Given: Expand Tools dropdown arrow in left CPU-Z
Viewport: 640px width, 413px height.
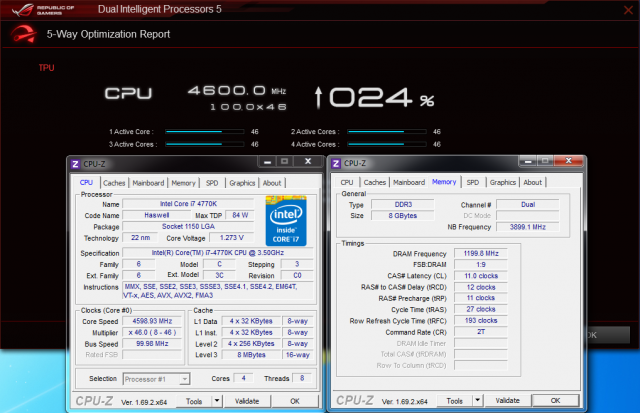Looking at the screenshot, I should [x=217, y=401].
